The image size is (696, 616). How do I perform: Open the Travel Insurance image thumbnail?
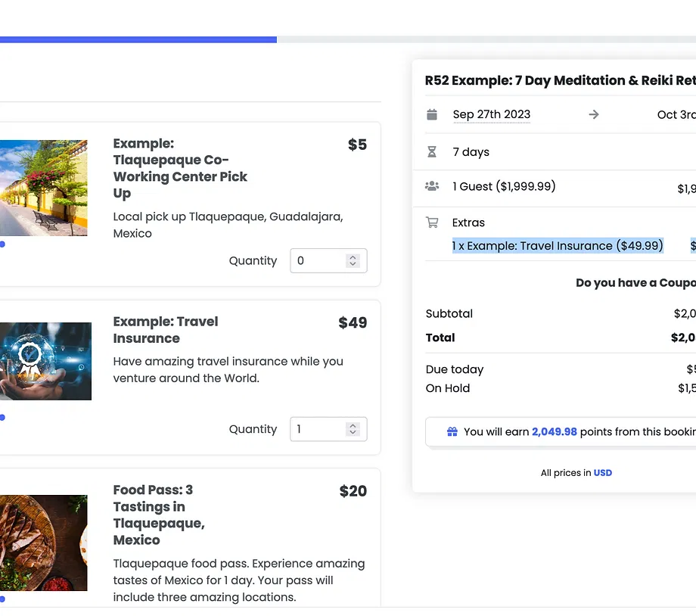pos(45,361)
